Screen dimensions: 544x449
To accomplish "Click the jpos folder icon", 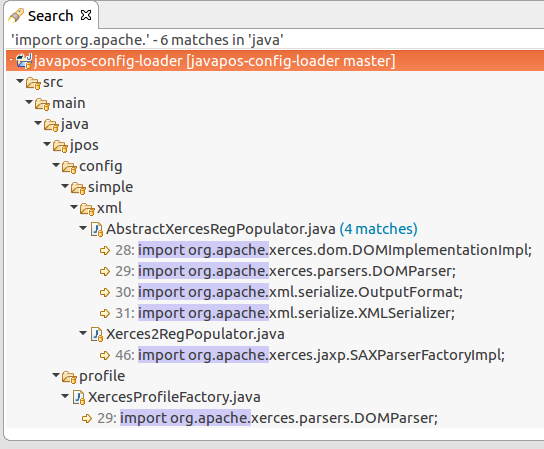I will (x=60, y=146).
